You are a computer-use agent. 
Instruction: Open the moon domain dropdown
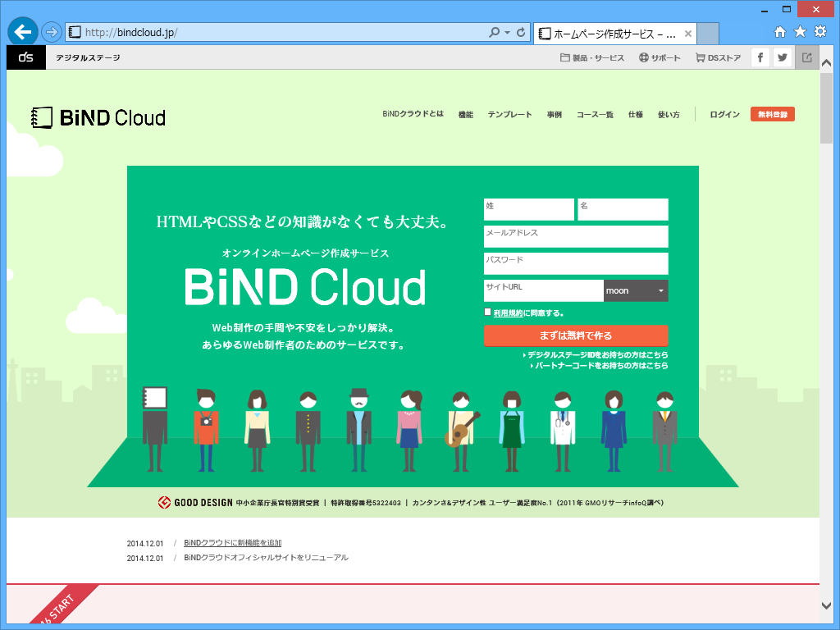tap(636, 290)
